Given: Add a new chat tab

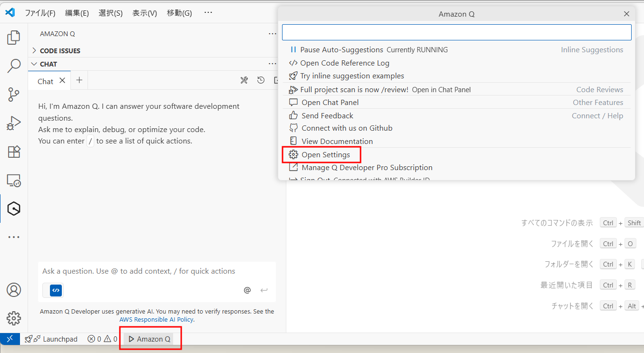Looking at the screenshot, I should coord(79,80).
